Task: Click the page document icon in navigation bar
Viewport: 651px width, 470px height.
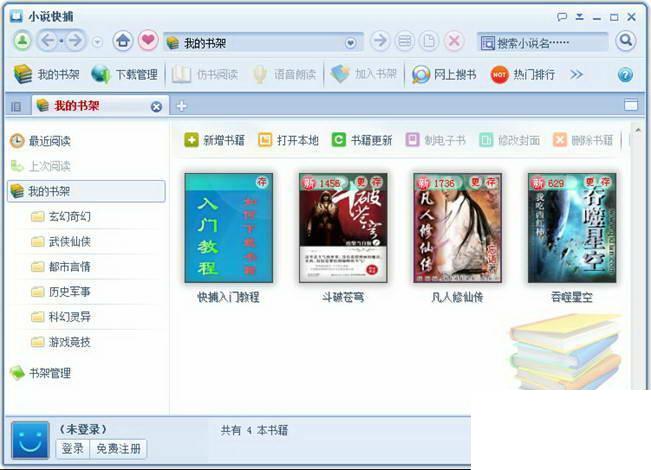Action: pos(429,41)
